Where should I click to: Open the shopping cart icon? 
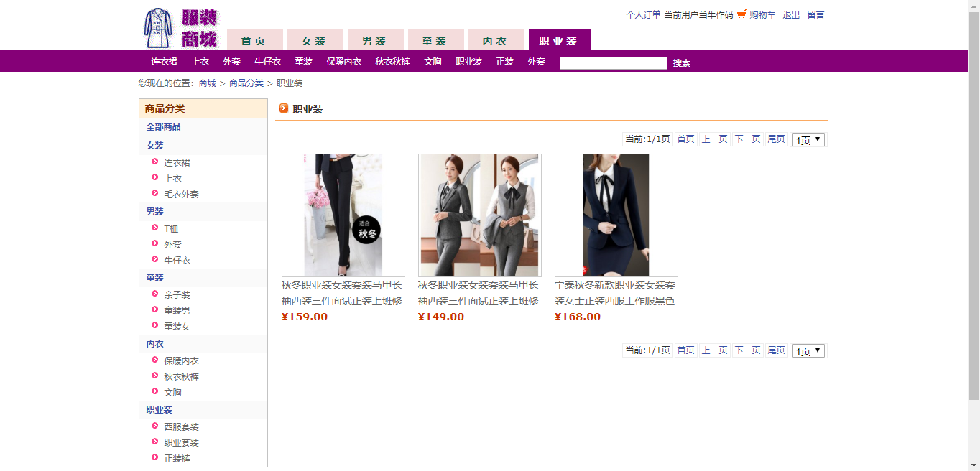point(741,14)
